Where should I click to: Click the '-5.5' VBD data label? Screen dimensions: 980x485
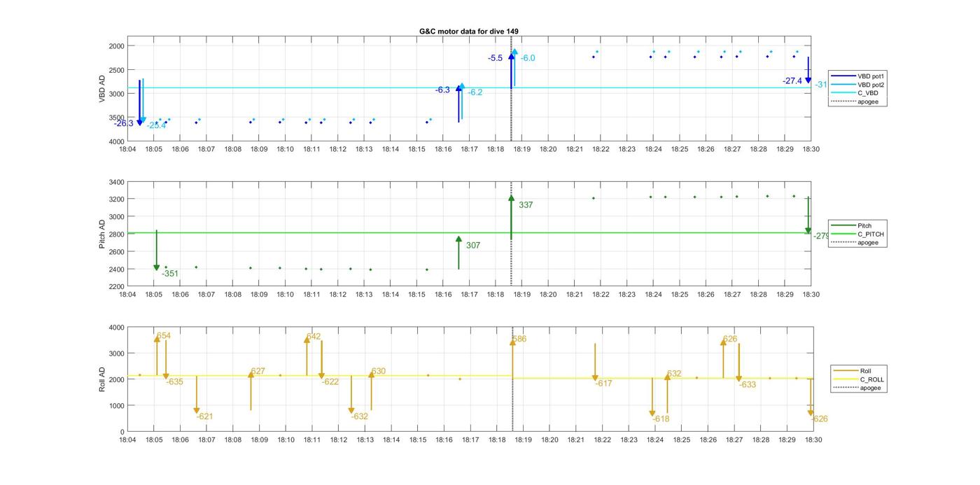pos(496,58)
